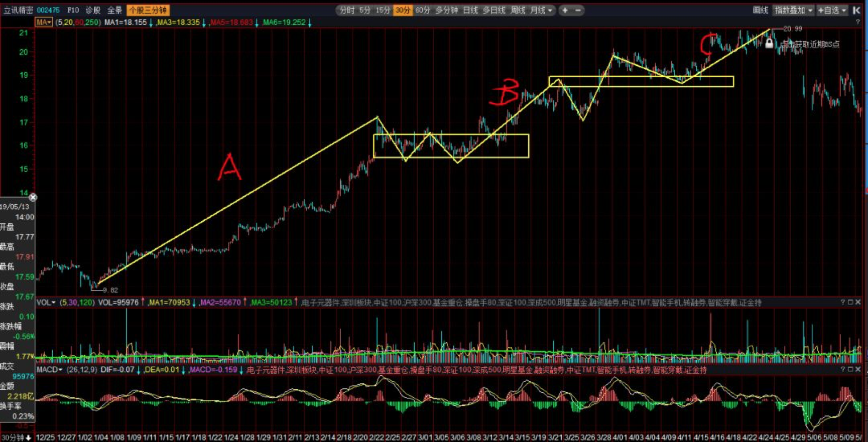Click the 20.99 high price label
Image resolution: width=868 pixels, height=442 pixels.
[793, 29]
